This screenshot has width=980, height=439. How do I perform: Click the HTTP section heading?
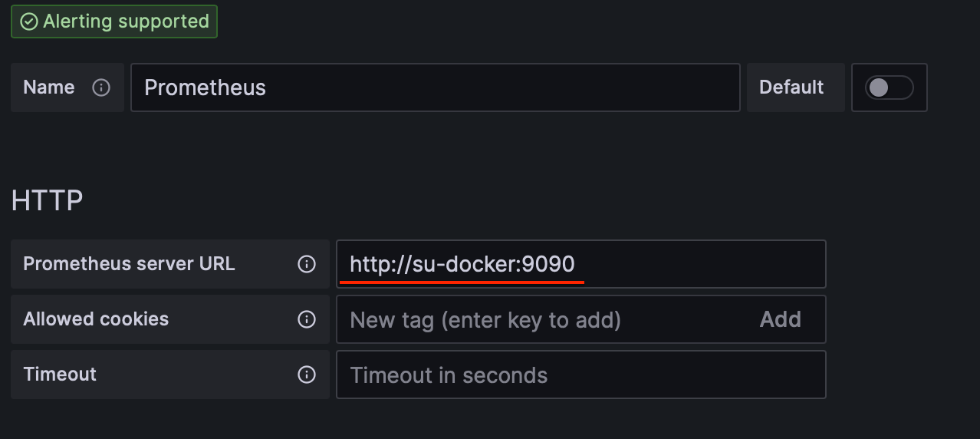(47, 200)
